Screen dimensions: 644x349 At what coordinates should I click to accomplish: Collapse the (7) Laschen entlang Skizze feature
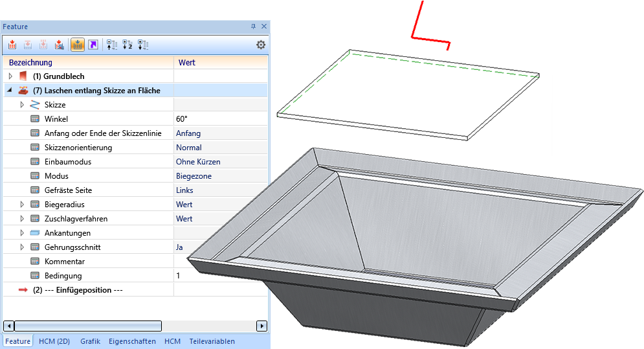(x=10, y=90)
